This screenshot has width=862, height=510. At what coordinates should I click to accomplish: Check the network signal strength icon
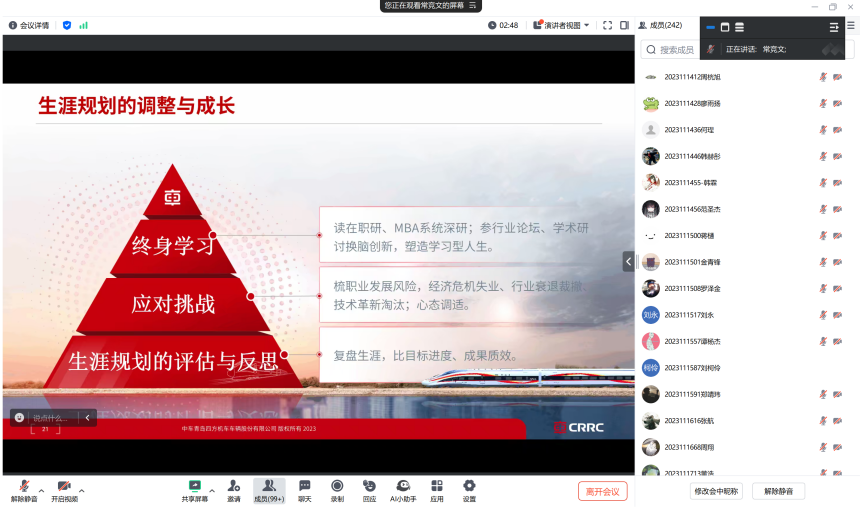[84, 25]
